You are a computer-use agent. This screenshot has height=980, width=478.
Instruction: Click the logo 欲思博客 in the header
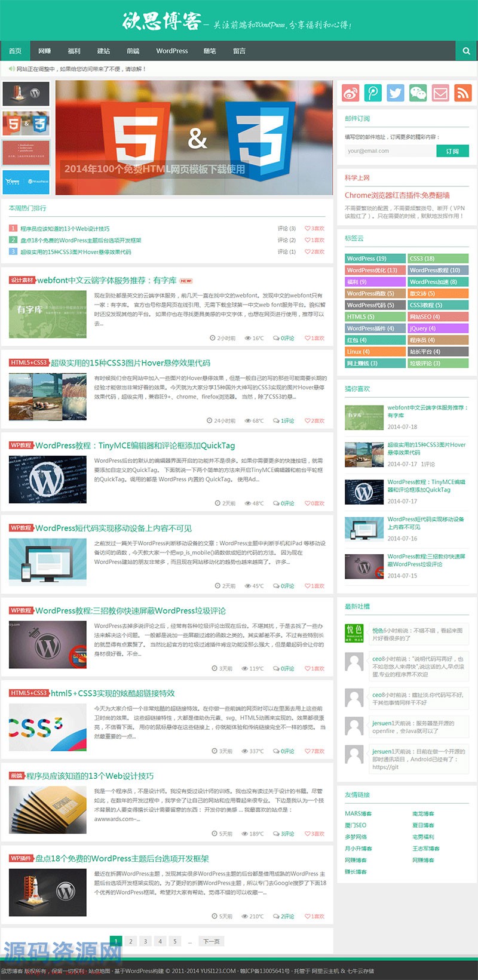point(161,21)
